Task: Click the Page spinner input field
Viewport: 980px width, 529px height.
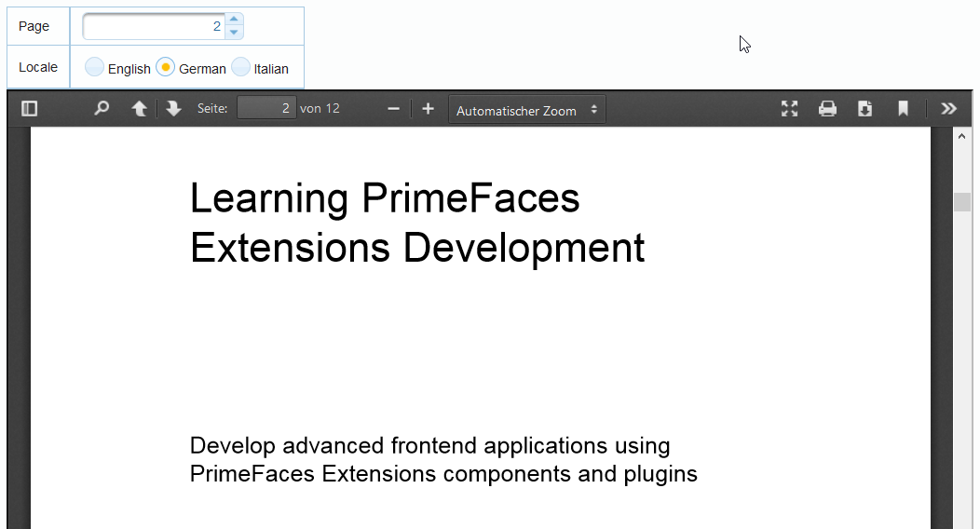Action: (154, 26)
